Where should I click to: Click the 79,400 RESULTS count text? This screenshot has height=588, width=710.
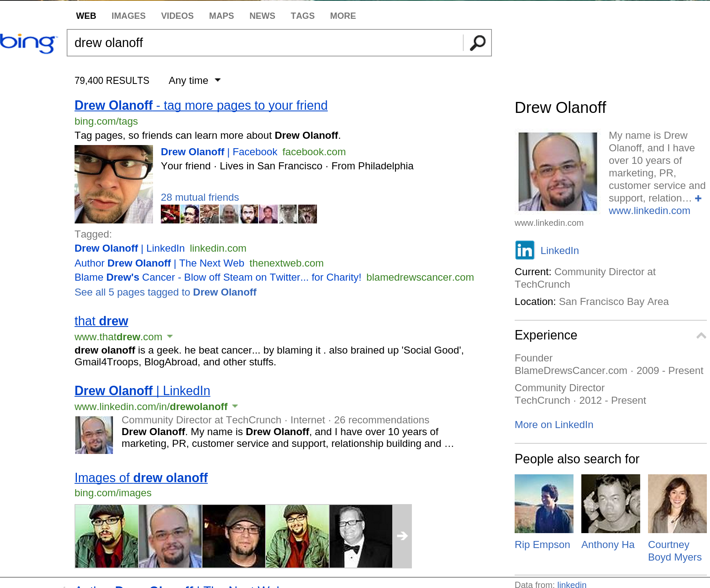click(112, 80)
